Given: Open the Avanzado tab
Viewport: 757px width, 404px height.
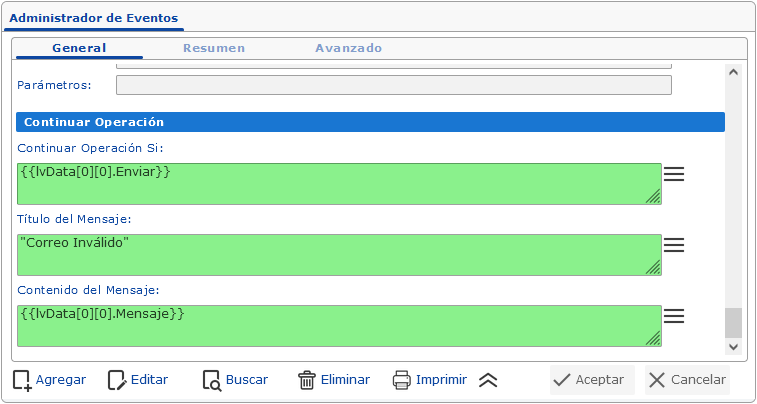Looking at the screenshot, I should pyautogui.click(x=349, y=48).
